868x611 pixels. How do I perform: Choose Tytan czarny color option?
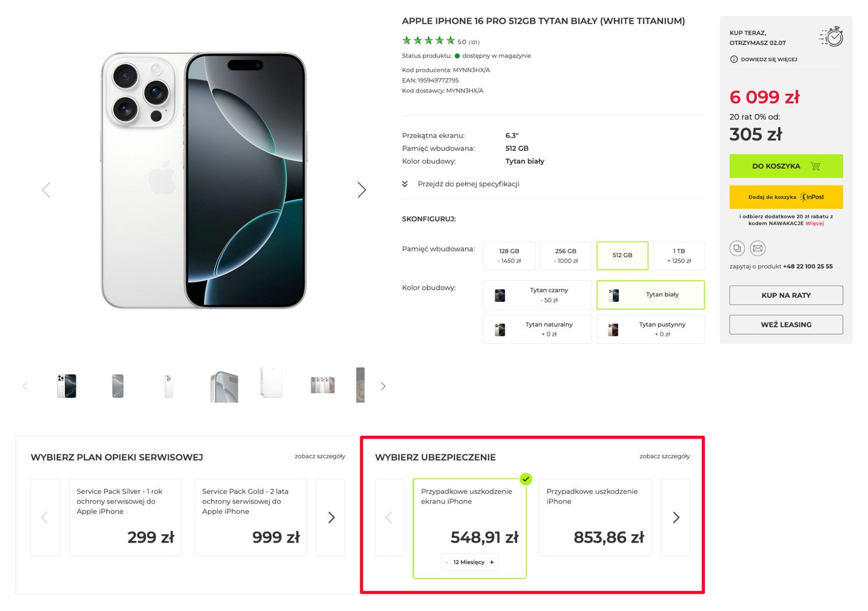[537, 295]
